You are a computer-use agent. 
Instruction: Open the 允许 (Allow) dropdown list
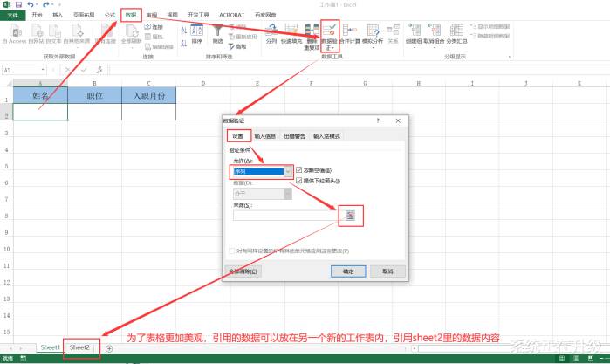tap(288, 171)
